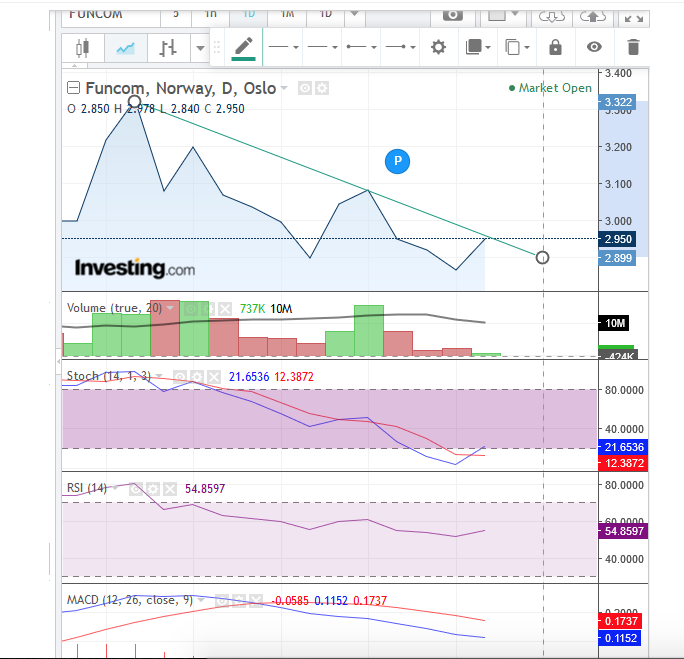Toggle drawing visibility with the eye icon
684x659 pixels.
coord(594,47)
